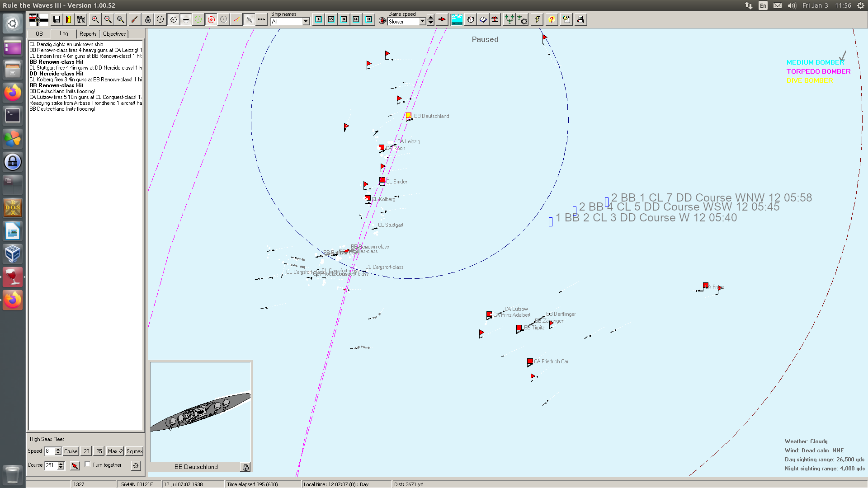This screenshot has width=868, height=488.
Task: Click the German naval flag icon
Action: click(x=38, y=19)
